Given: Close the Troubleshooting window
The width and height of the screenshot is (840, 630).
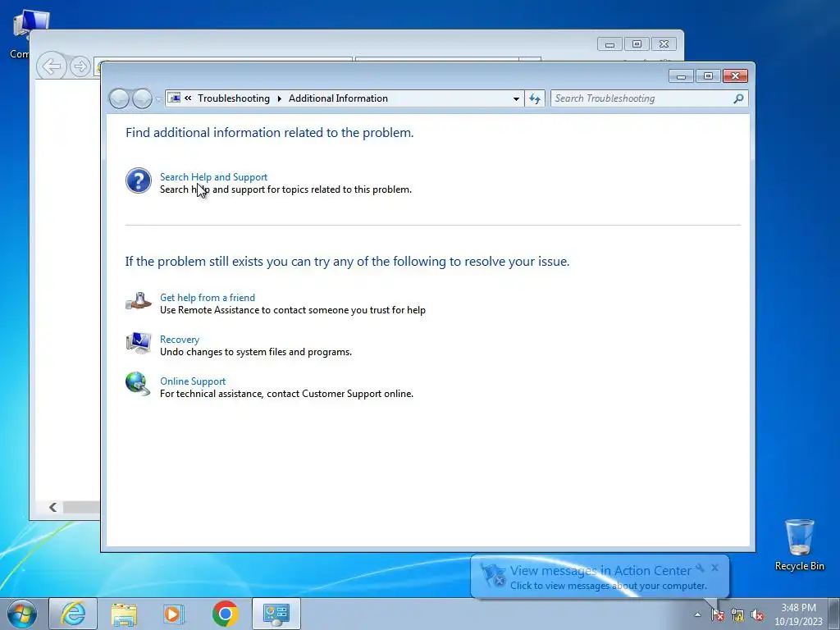Looking at the screenshot, I should pyautogui.click(x=735, y=76).
